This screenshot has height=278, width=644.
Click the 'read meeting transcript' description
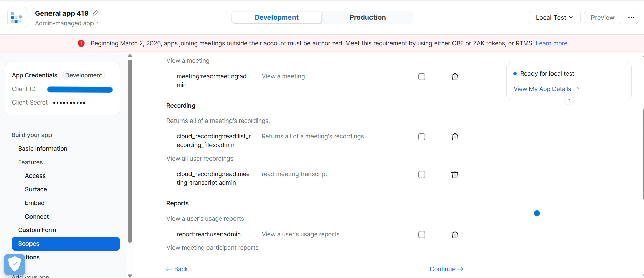295,174
